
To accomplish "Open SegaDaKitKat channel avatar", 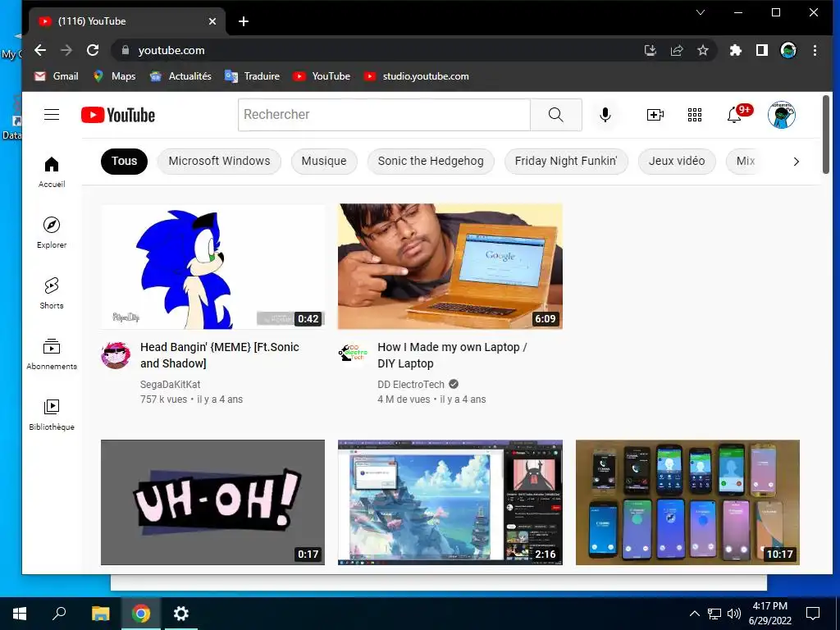I will click(115, 355).
